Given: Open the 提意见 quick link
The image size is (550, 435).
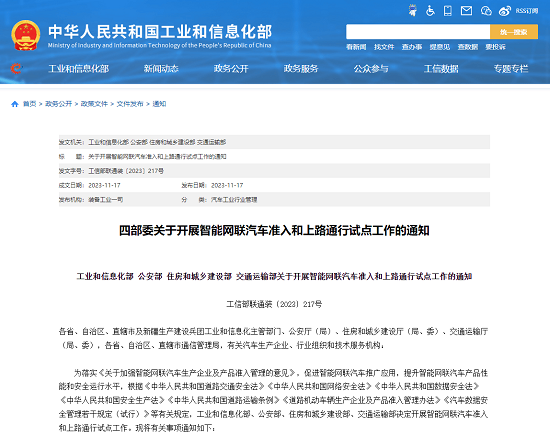Looking at the screenshot, I should [x=440, y=47].
